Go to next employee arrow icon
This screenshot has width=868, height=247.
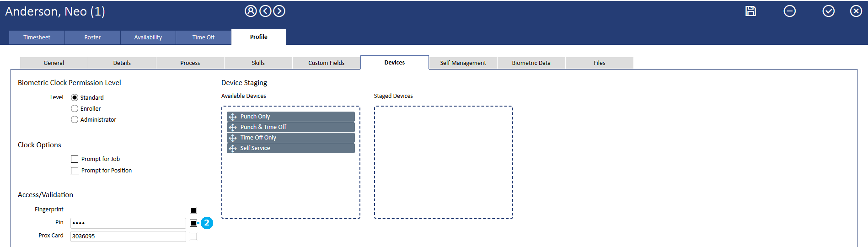[279, 11]
